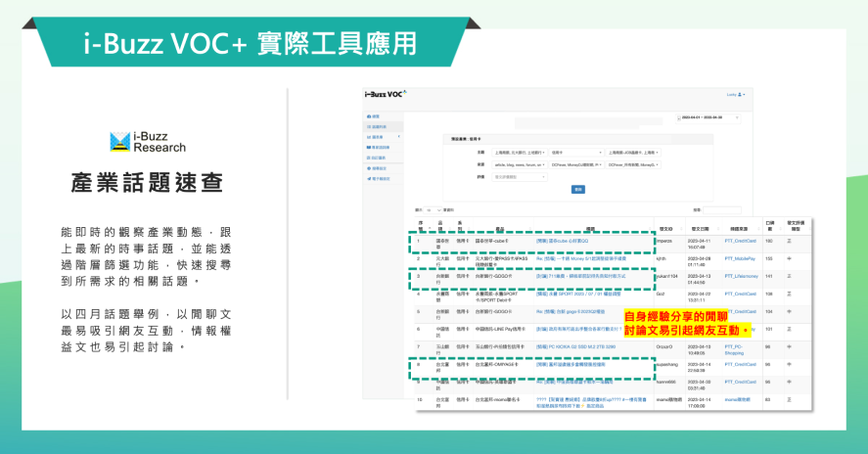Open the site dropdown starting DCFever, MoneyDJ
868x454 pixels.
tap(576, 164)
